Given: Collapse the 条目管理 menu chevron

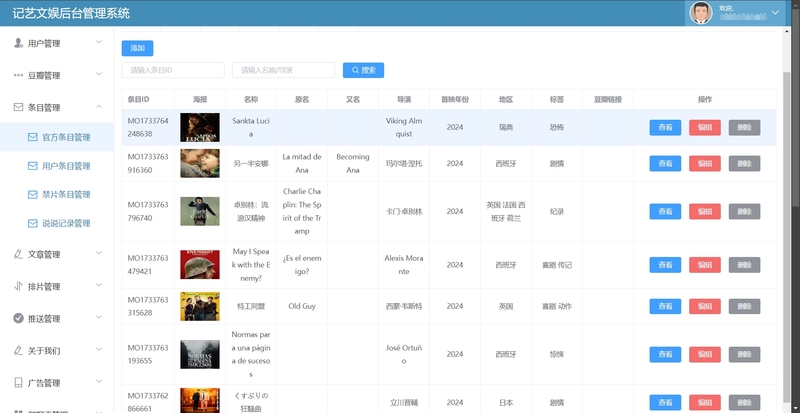Looking at the screenshot, I should point(99,106).
